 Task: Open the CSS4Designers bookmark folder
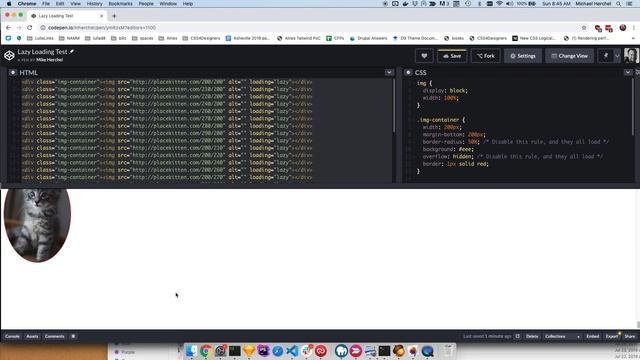point(202,38)
